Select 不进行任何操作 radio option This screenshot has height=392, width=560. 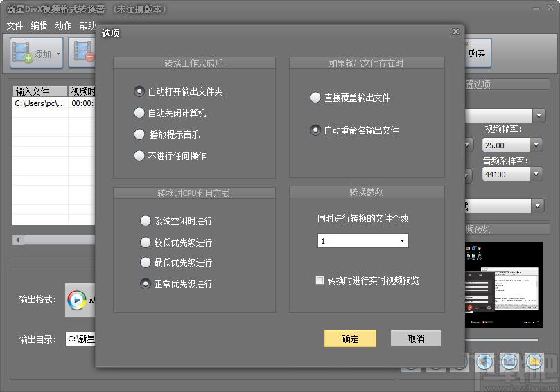[x=139, y=156]
